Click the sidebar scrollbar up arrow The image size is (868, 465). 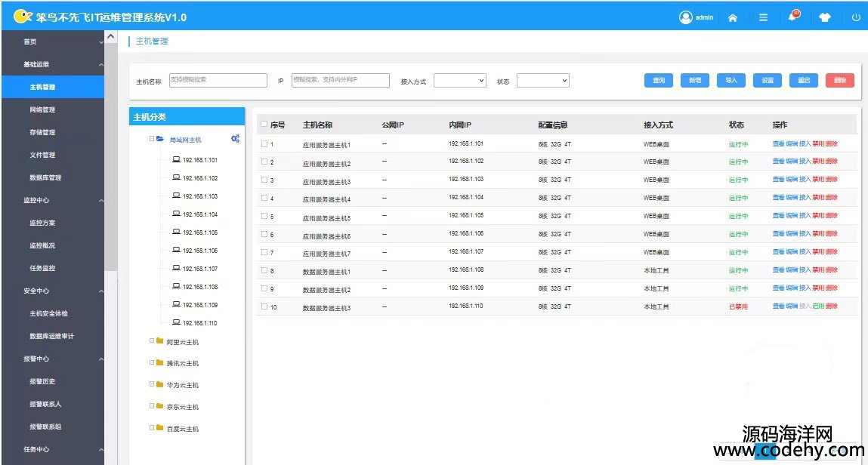[111, 36]
